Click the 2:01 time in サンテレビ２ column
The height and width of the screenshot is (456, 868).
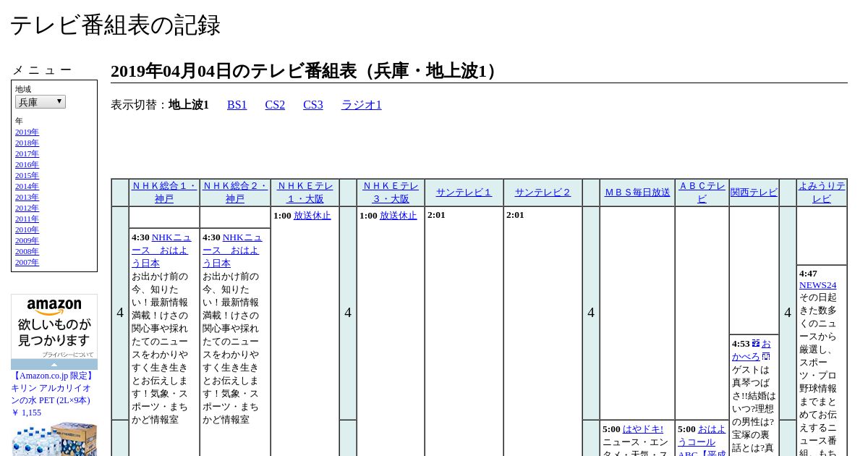[x=515, y=215]
